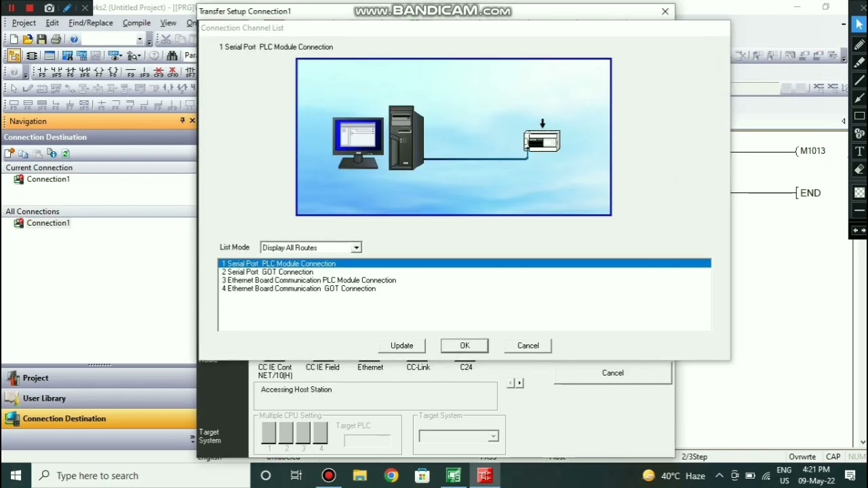Click the Open project folder icon
The image size is (868, 488).
[28, 39]
